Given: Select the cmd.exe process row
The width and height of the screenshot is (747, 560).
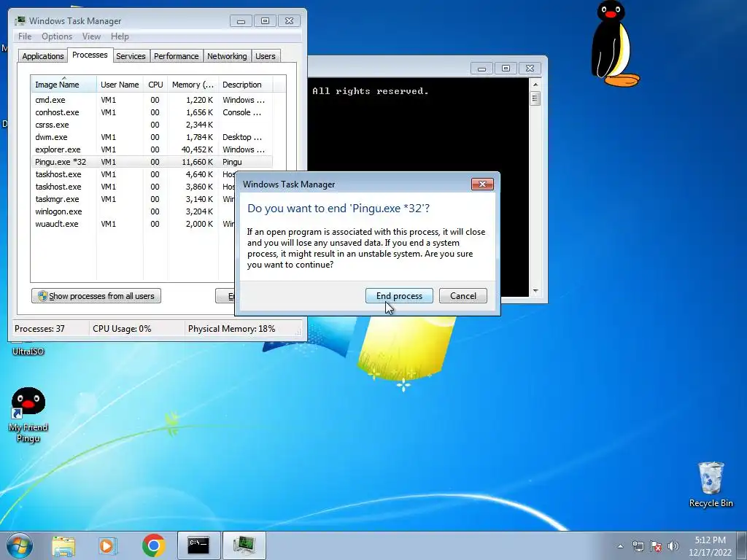Looking at the screenshot, I should tap(152, 100).
